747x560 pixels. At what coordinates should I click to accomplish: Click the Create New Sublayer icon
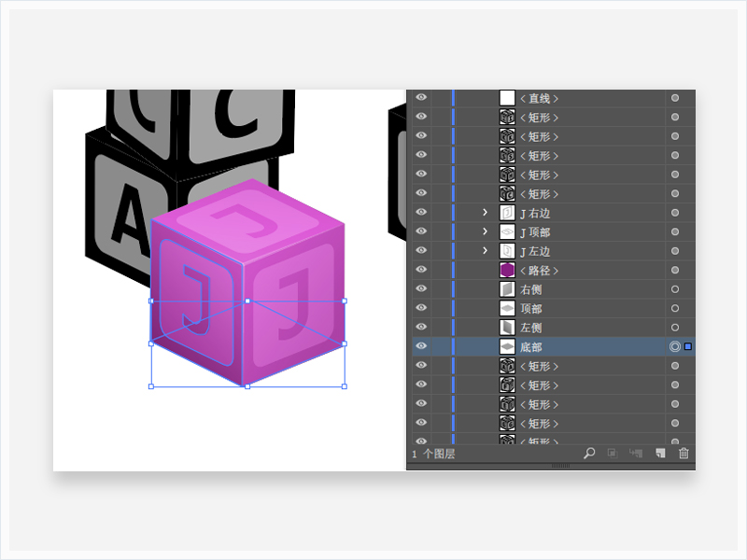click(636, 454)
